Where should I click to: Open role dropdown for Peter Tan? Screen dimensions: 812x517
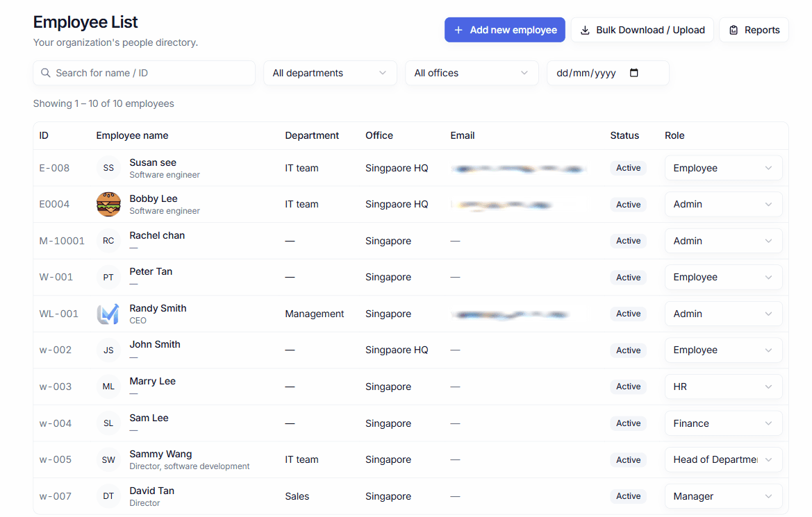723,277
